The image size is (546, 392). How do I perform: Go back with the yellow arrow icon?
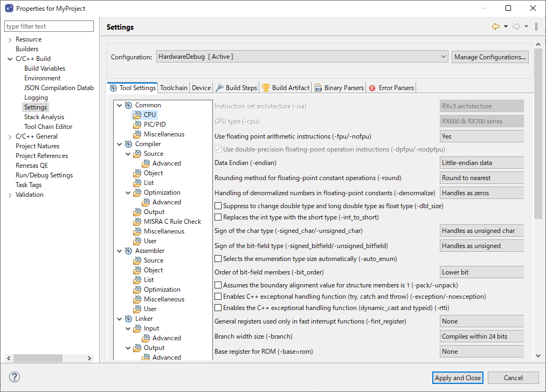[x=496, y=26]
